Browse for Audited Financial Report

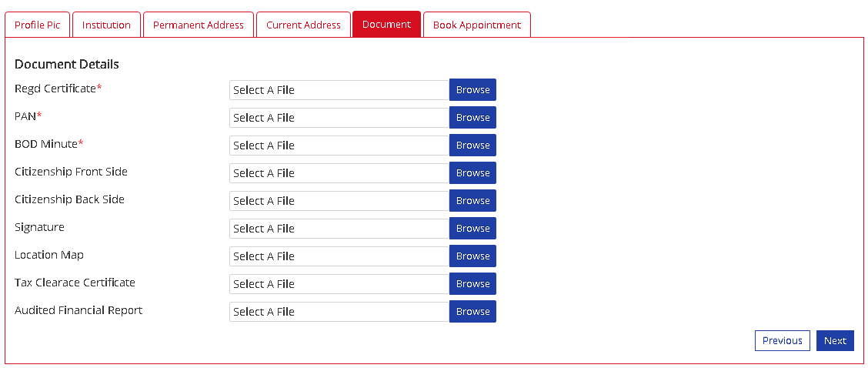tap(472, 312)
